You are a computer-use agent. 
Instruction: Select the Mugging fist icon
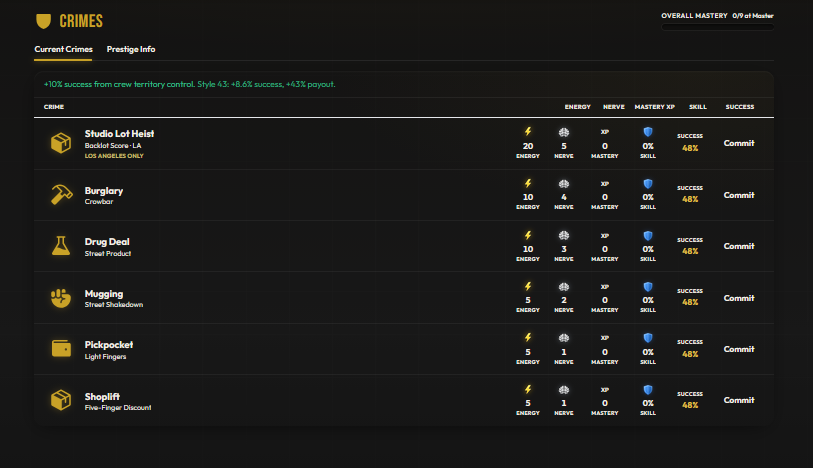tap(61, 297)
